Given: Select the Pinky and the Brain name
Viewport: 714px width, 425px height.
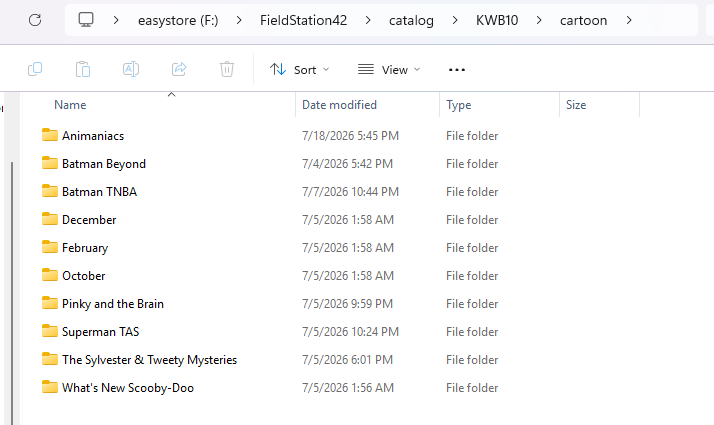Looking at the screenshot, I should 112,304.
